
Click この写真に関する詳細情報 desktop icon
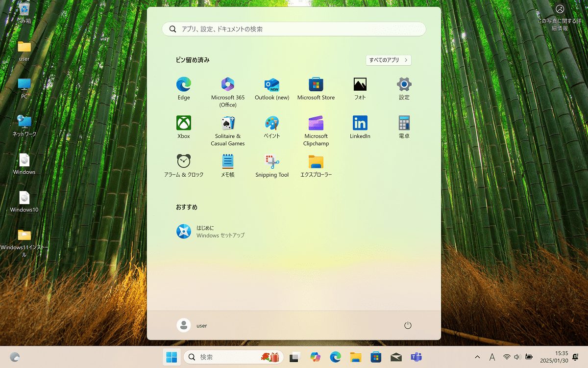560,18
